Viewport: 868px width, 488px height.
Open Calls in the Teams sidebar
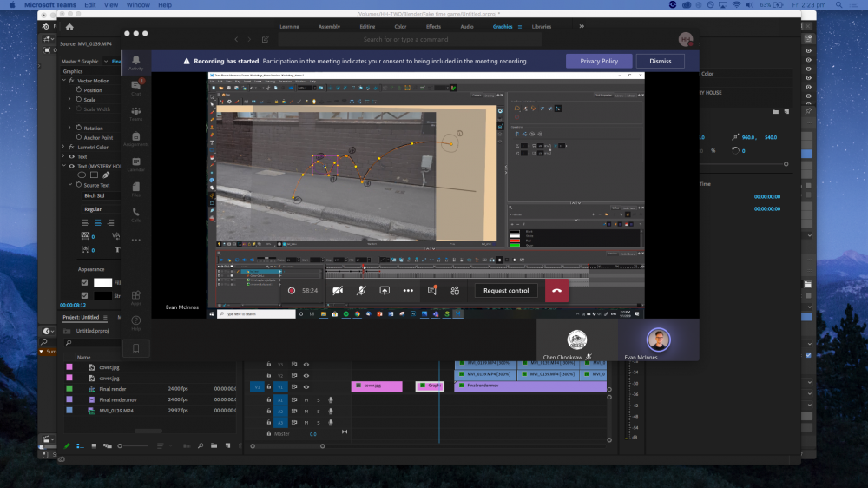[135, 215]
